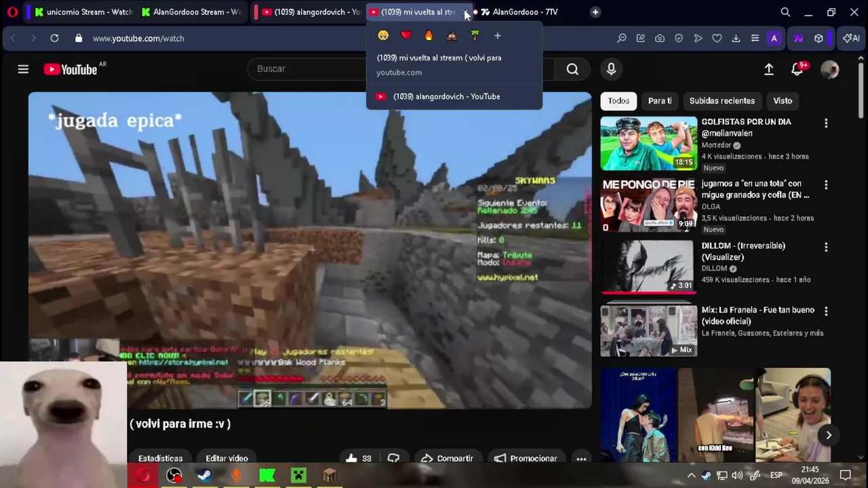Open the YouTube hamburger guide menu

point(23,69)
